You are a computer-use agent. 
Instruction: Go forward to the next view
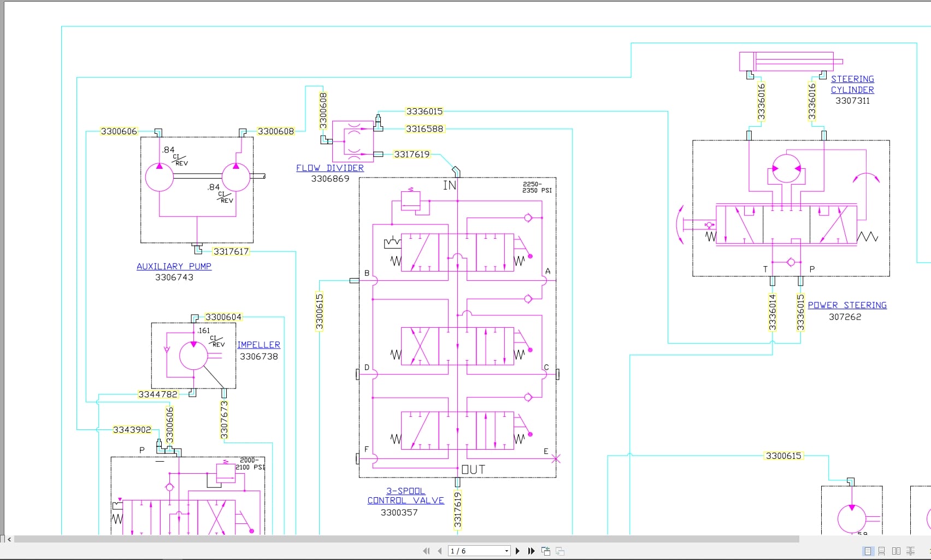click(x=560, y=551)
